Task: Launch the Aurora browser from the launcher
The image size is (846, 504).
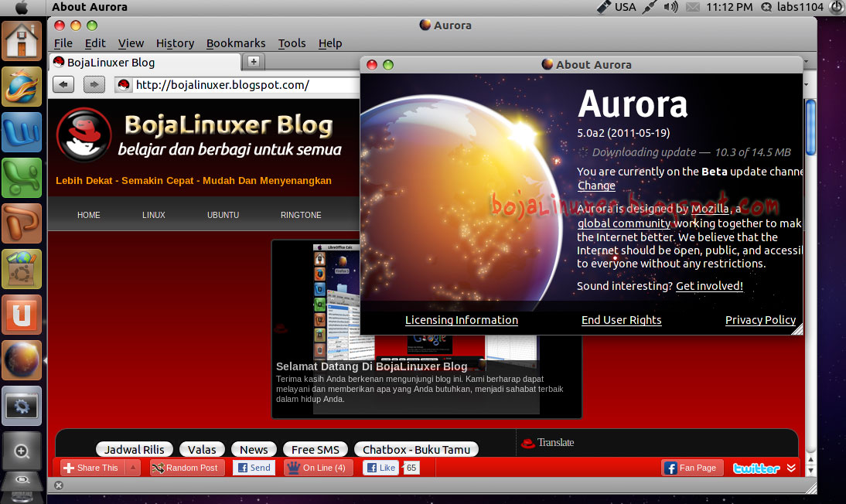Action: [x=21, y=359]
